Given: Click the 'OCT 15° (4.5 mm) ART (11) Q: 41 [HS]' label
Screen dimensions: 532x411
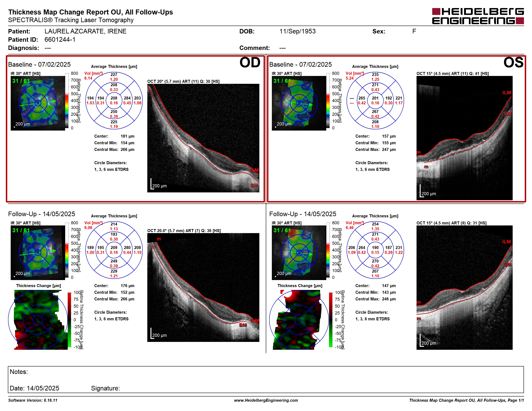Looking at the screenshot, I should point(453,74).
